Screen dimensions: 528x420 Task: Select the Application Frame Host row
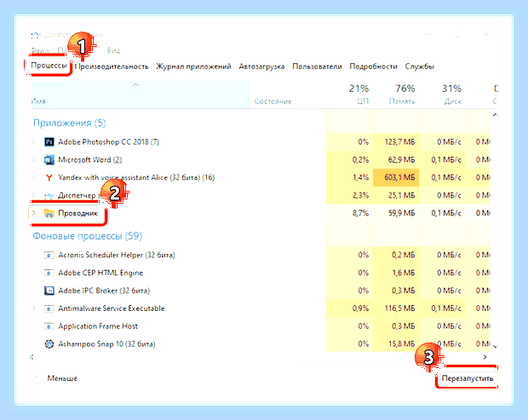(x=98, y=326)
